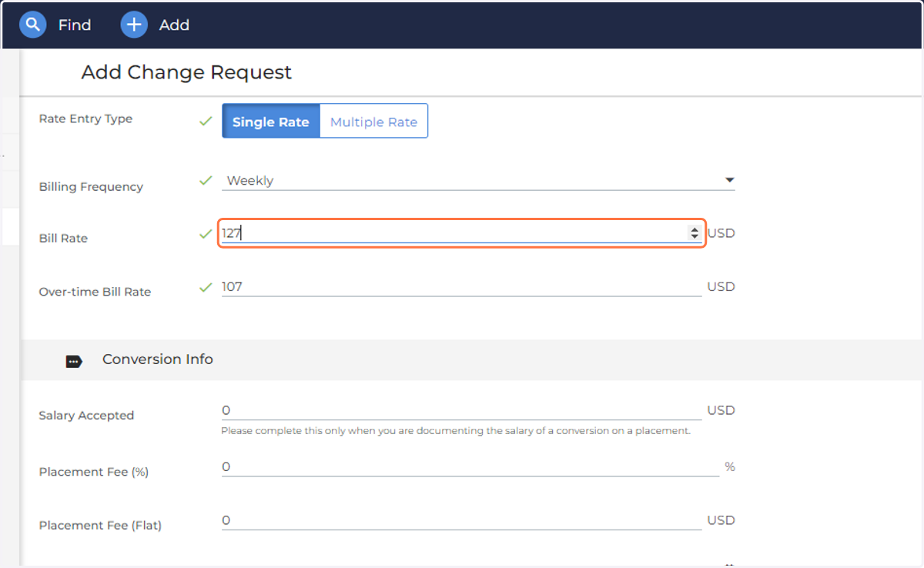Click the Salary Accepted label
This screenshot has width=924, height=568.
[86, 416]
